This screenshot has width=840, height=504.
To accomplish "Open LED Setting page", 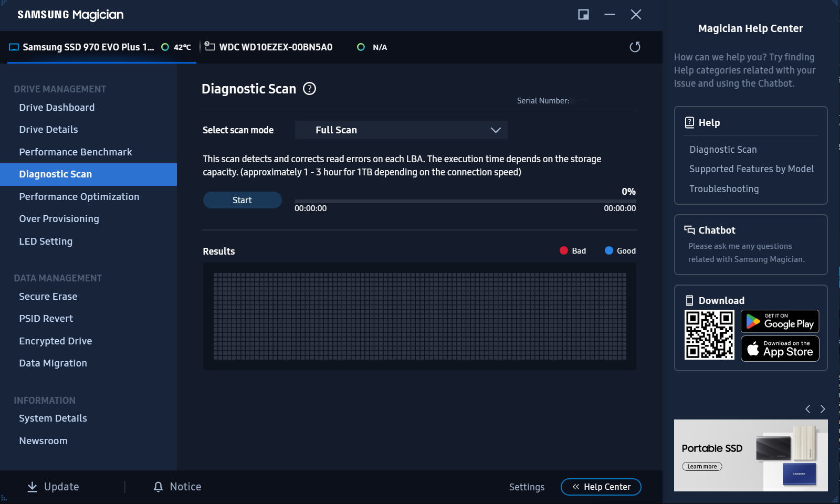I will click(46, 241).
